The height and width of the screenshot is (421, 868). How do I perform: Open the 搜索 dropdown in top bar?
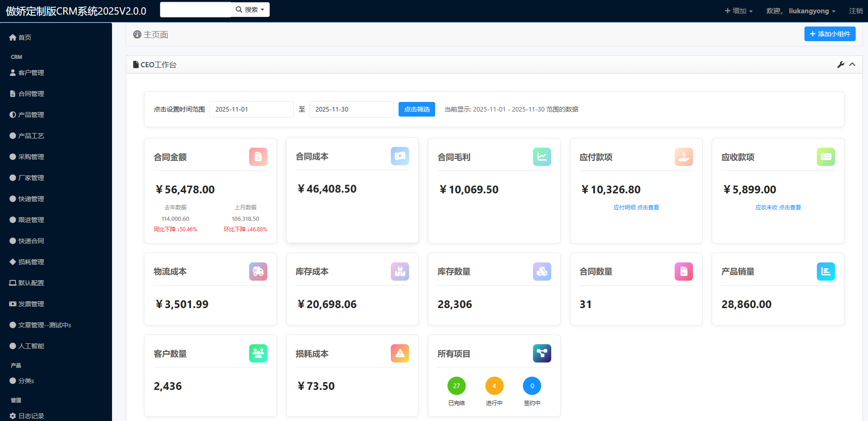coord(250,10)
